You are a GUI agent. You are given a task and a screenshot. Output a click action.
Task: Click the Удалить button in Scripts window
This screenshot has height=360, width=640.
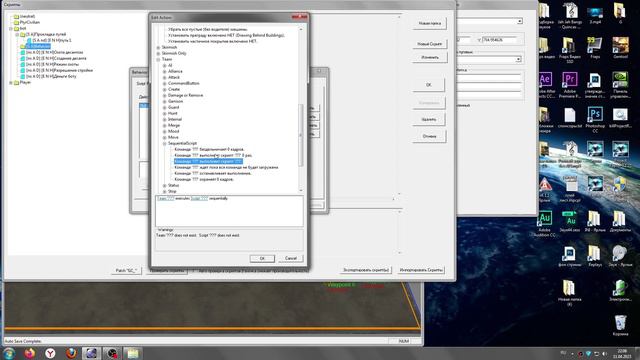429,120
